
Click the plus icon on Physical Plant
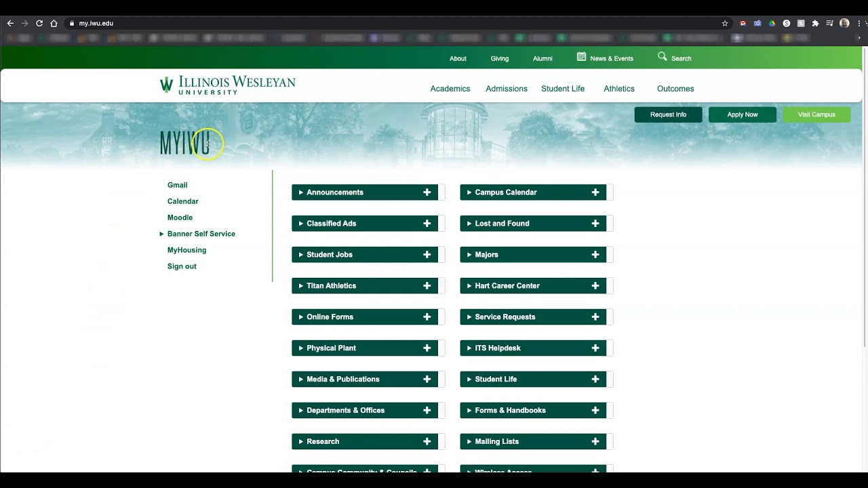[x=427, y=348]
